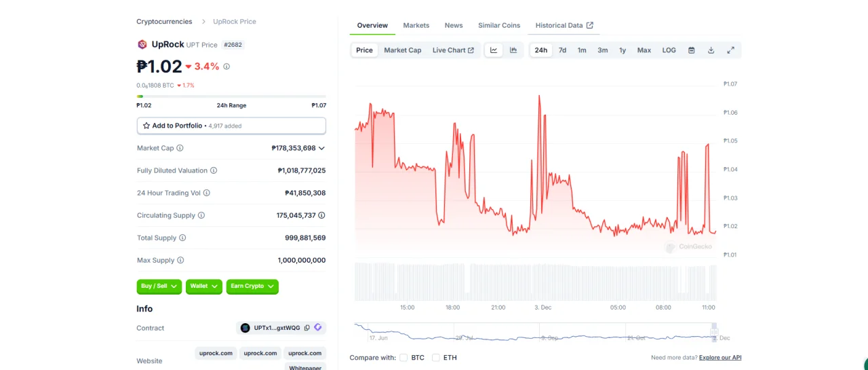Click the 999,881,569 total supply value
868x370 pixels.
[x=305, y=238]
